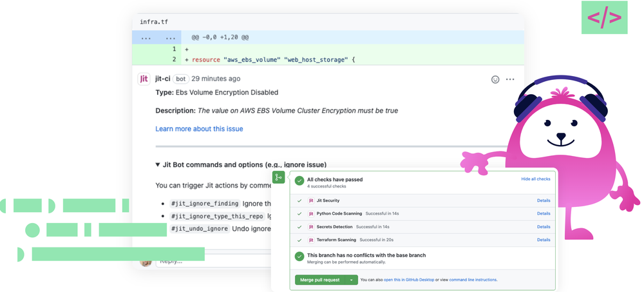The width and height of the screenshot is (644, 292).
Task: Click the jit-ci username
Action: click(163, 79)
